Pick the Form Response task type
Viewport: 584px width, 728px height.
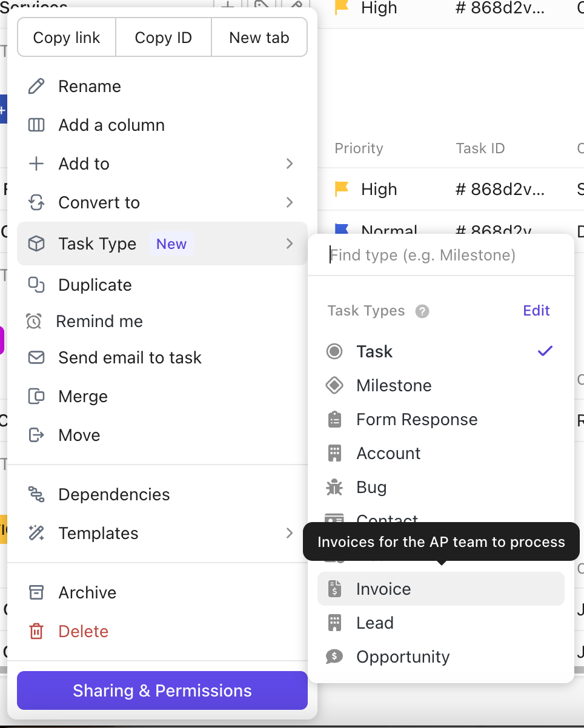point(416,419)
